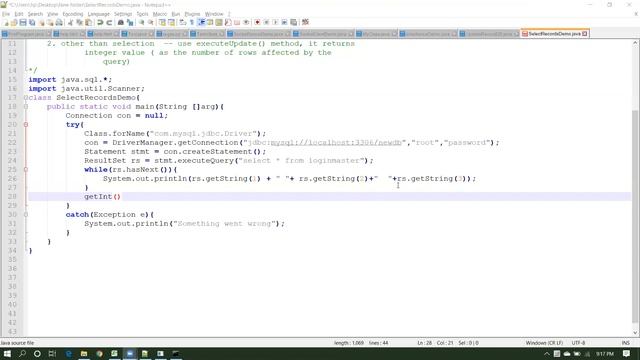
Task: Toggle synchronize vertical scrolling
Action: pyautogui.click(x=162, y=22)
